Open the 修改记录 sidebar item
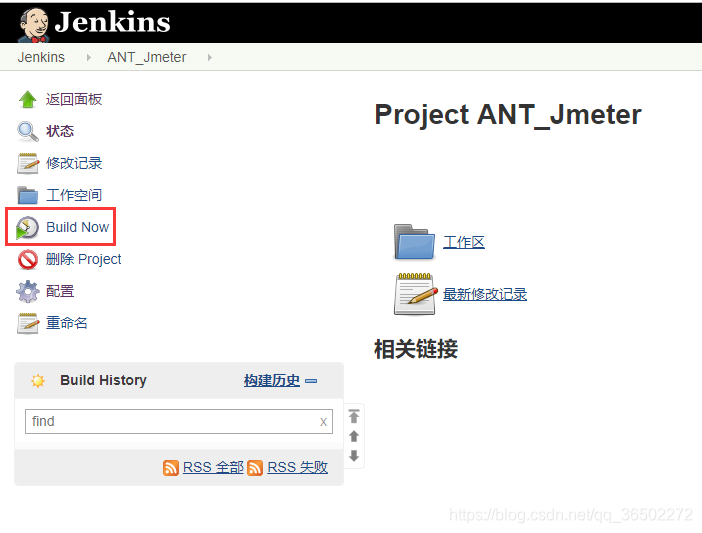702x533 pixels. point(74,163)
